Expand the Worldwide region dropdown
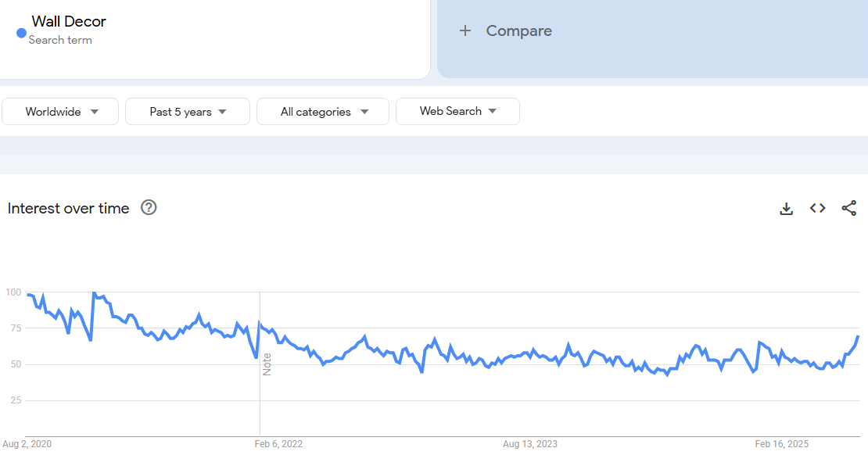This screenshot has height=466, width=868. (x=61, y=112)
